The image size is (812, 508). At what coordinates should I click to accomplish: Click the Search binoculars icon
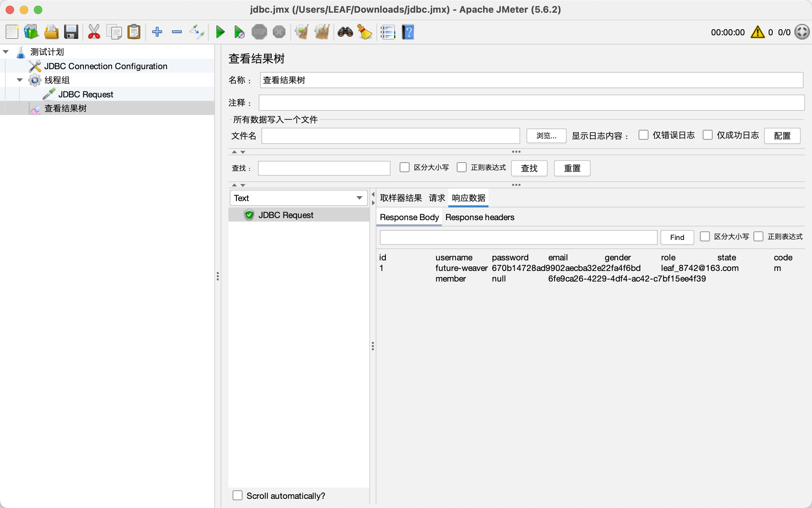click(345, 32)
